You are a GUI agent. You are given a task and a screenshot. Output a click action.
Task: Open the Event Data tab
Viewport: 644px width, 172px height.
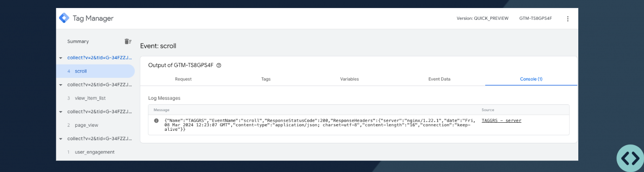[x=439, y=79]
